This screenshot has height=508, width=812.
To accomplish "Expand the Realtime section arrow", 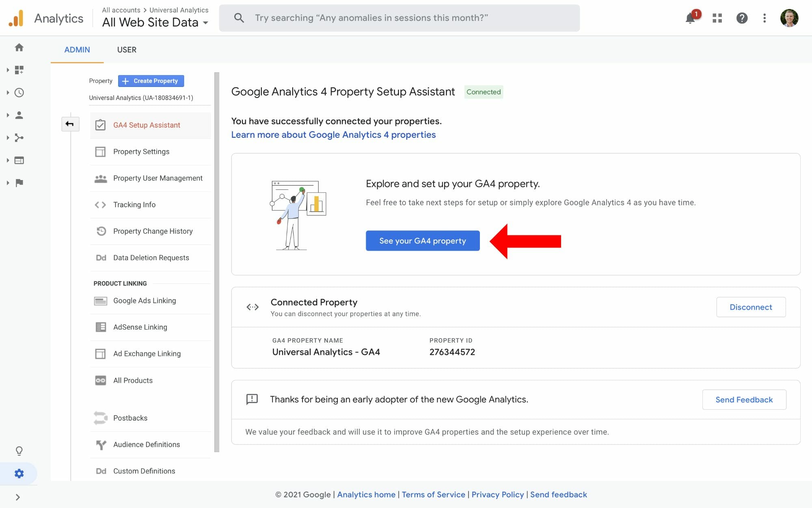I will (x=8, y=93).
